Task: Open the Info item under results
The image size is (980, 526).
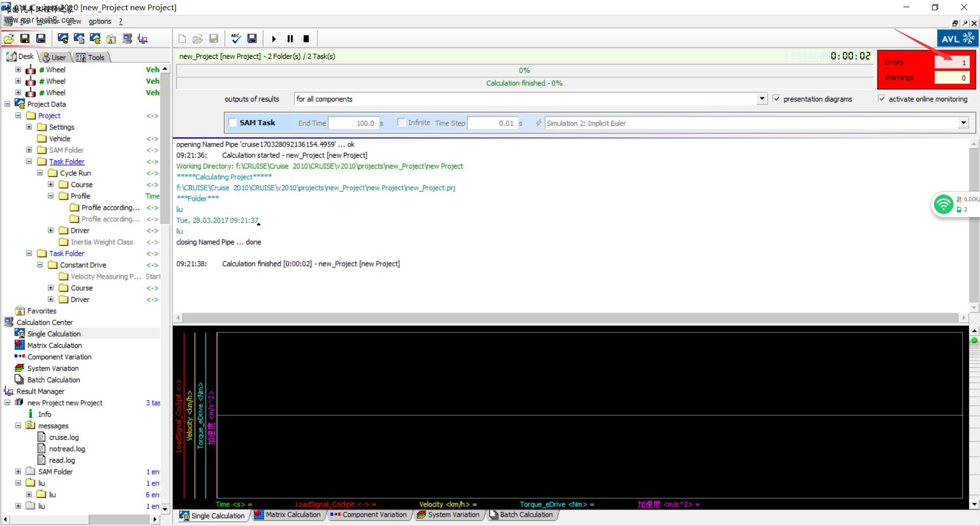Action: (44, 414)
